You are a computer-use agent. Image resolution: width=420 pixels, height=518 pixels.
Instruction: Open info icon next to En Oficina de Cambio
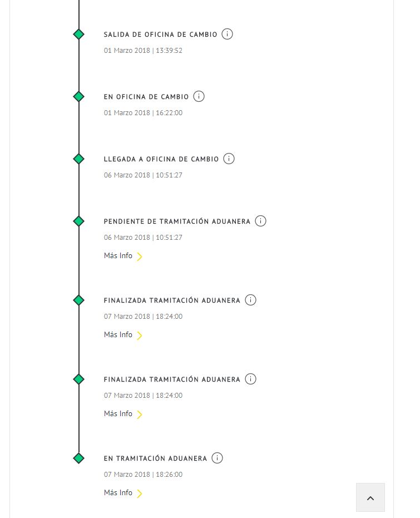pyautogui.click(x=199, y=96)
